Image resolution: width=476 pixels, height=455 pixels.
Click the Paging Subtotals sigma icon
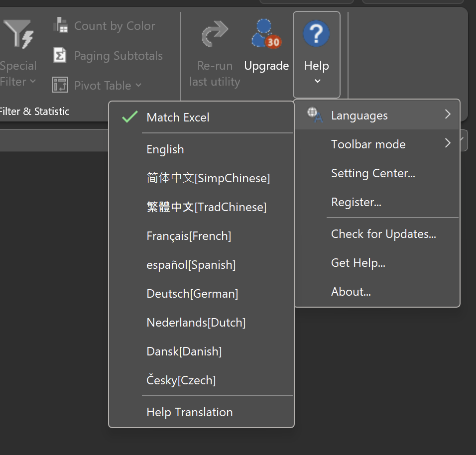click(60, 55)
